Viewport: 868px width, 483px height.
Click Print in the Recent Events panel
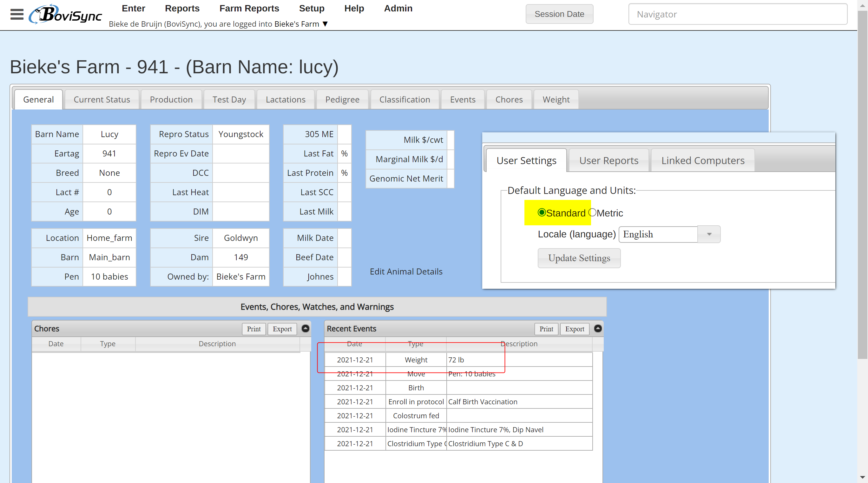pyautogui.click(x=546, y=329)
